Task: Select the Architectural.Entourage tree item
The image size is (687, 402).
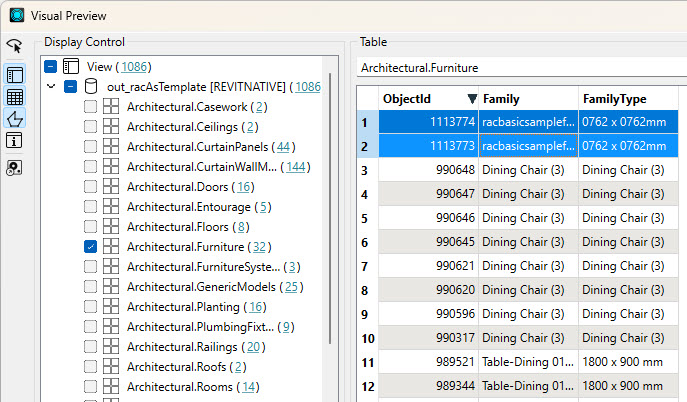Action: pyautogui.click(x=199, y=207)
